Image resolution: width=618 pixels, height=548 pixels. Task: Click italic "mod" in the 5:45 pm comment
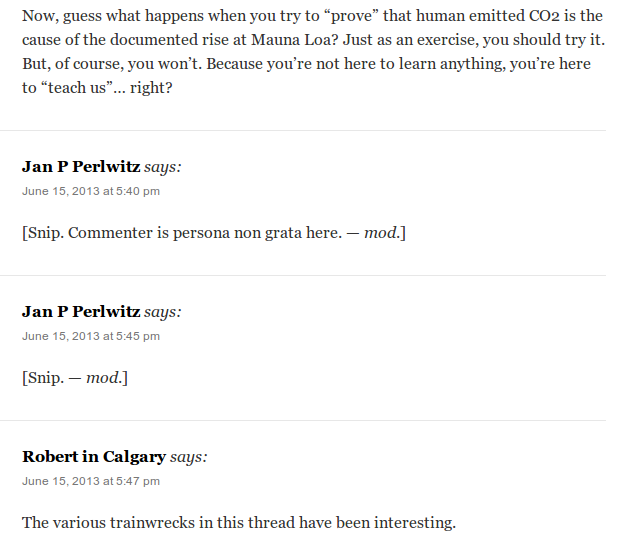tap(103, 378)
